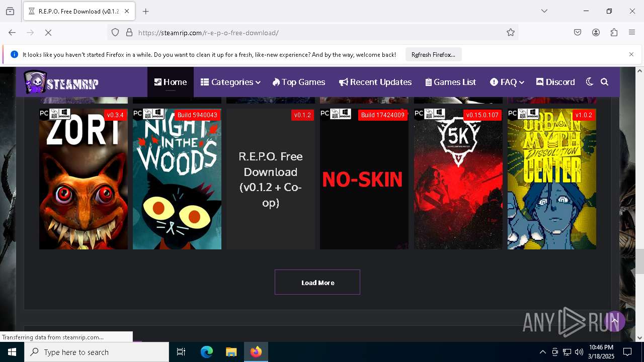
Task: Open the 5K game card
Action: click(458, 179)
